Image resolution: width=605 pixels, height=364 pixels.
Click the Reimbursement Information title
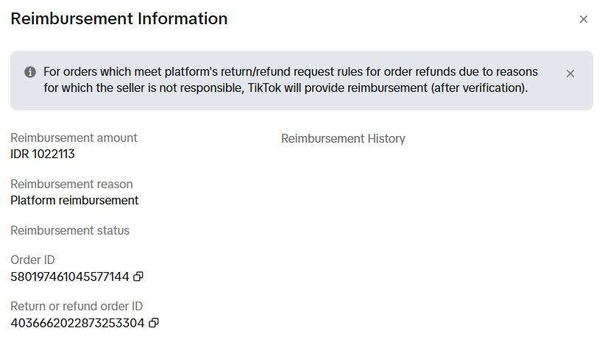pos(119,19)
